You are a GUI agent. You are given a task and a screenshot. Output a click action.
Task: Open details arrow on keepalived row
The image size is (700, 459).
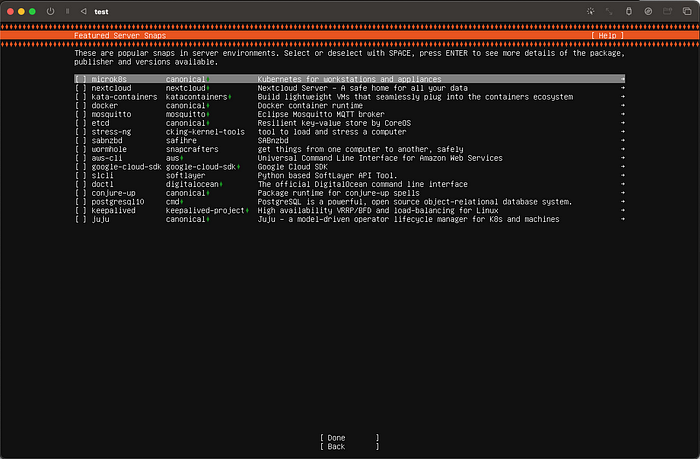(622, 211)
